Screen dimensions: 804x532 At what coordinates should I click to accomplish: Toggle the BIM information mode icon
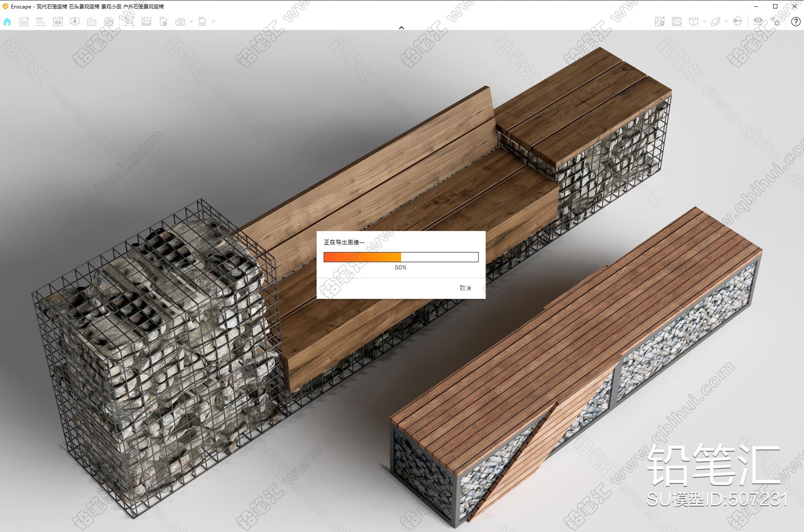[41, 22]
